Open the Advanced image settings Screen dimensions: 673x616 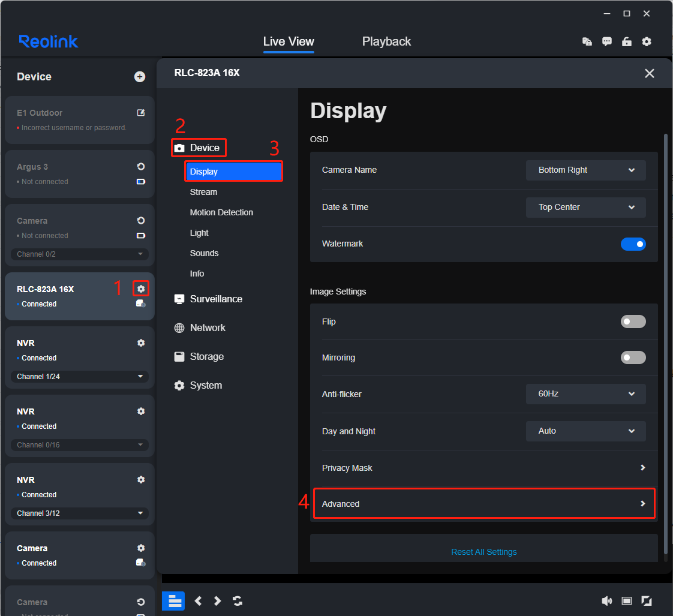coord(483,504)
